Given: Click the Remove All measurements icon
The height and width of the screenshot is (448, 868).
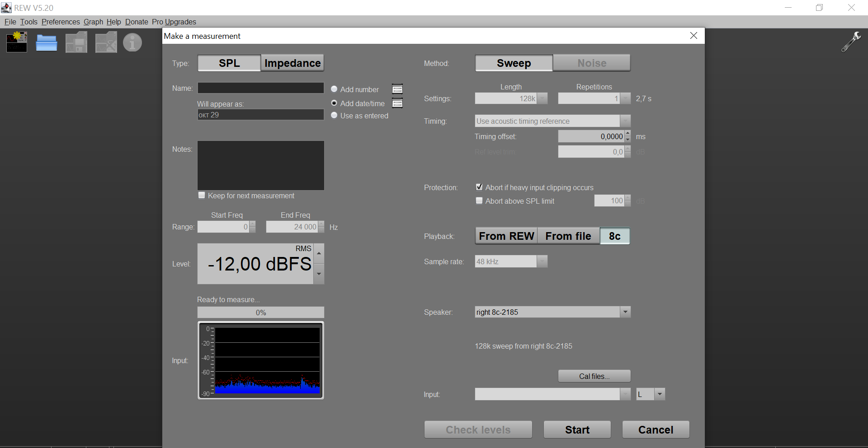Looking at the screenshot, I should [106, 43].
